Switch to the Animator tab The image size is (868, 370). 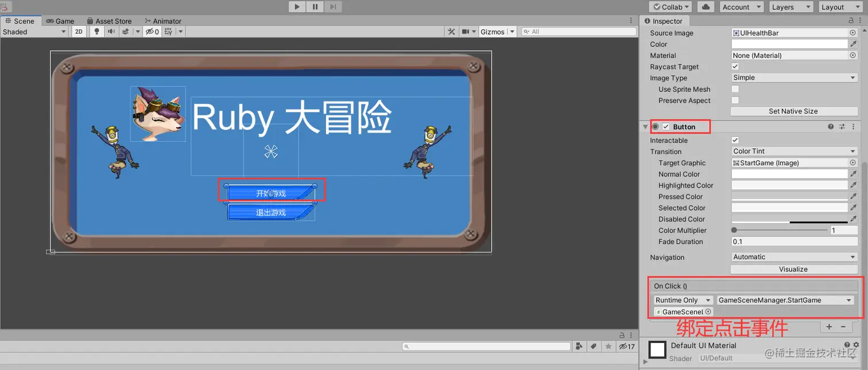(162, 21)
